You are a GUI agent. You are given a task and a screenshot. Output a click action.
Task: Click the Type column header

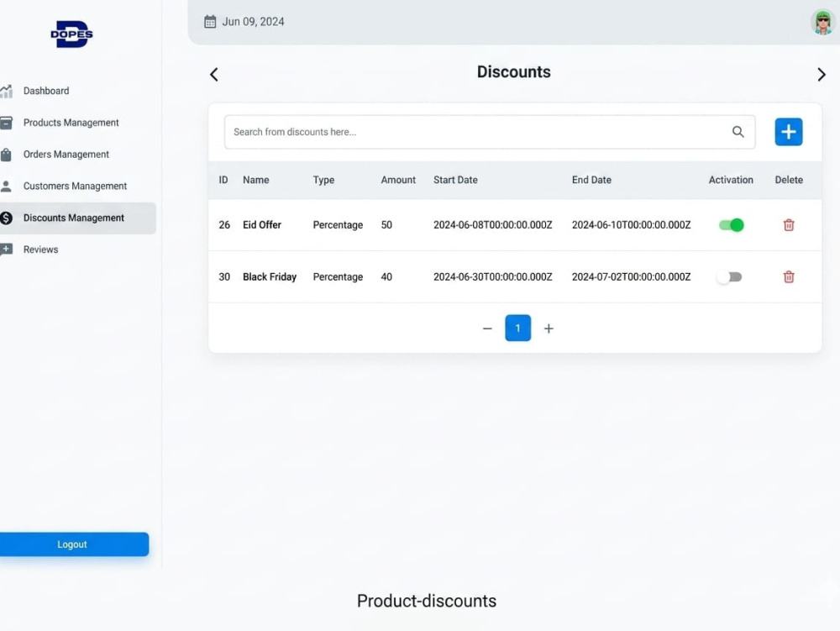point(323,180)
